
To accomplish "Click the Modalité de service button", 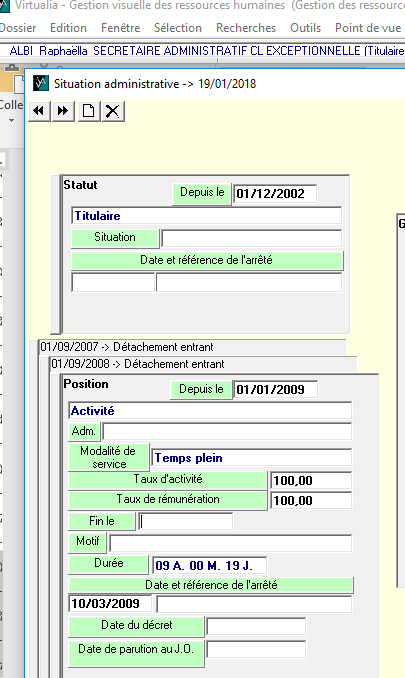I will (x=108, y=457).
